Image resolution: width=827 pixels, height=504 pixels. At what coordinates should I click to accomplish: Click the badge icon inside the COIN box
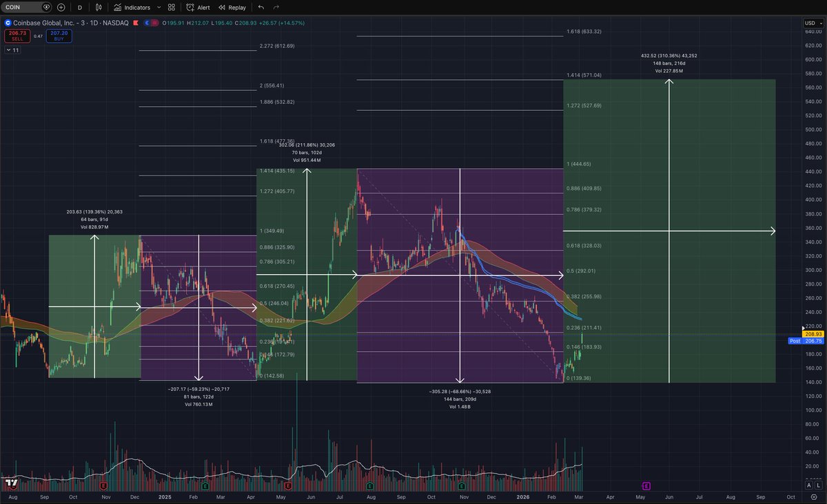[x=46, y=7]
